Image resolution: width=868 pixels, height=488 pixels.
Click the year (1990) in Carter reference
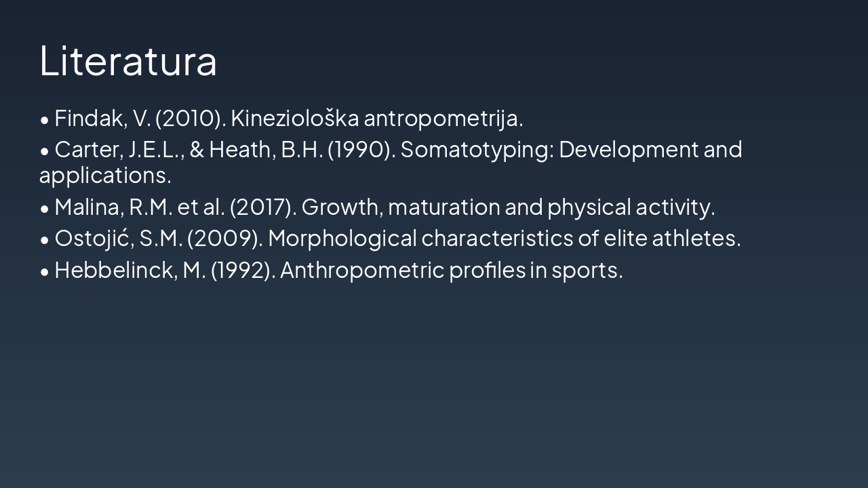click(361, 149)
